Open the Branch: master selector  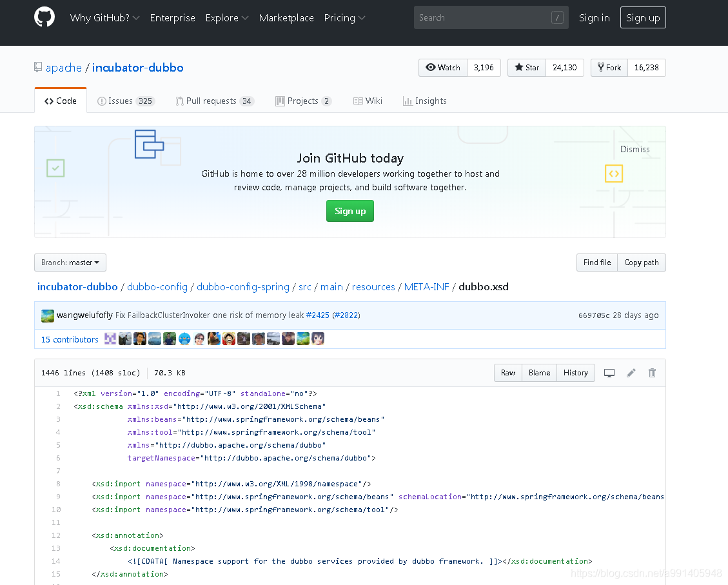tap(70, 263)
